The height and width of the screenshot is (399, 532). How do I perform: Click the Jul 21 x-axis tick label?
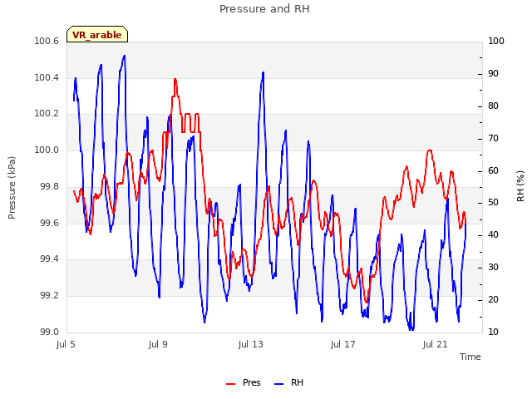(436, 344)
